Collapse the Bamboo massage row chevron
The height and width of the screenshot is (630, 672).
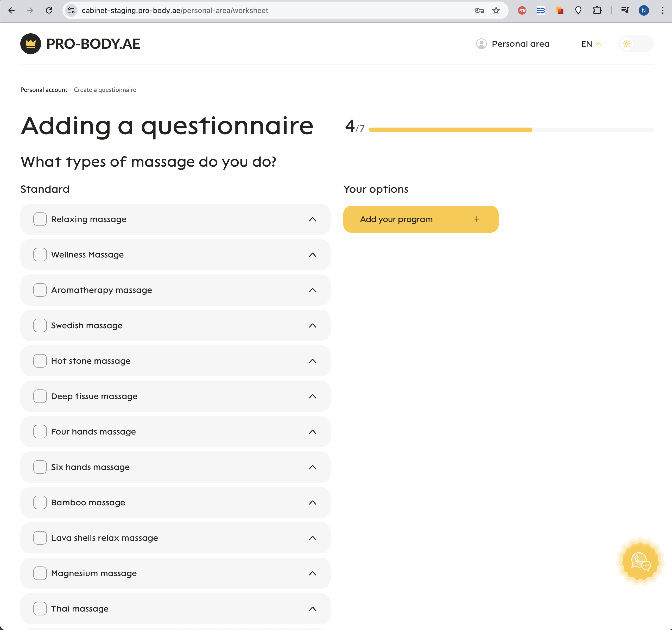pos(312,502)
